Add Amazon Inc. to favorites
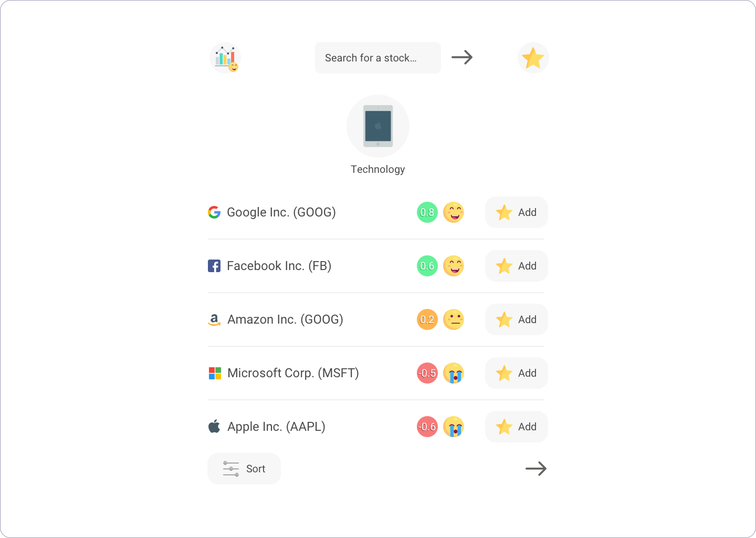Image resolution: width=756 pixels, height=538 pixels. (x=517, y=319)
